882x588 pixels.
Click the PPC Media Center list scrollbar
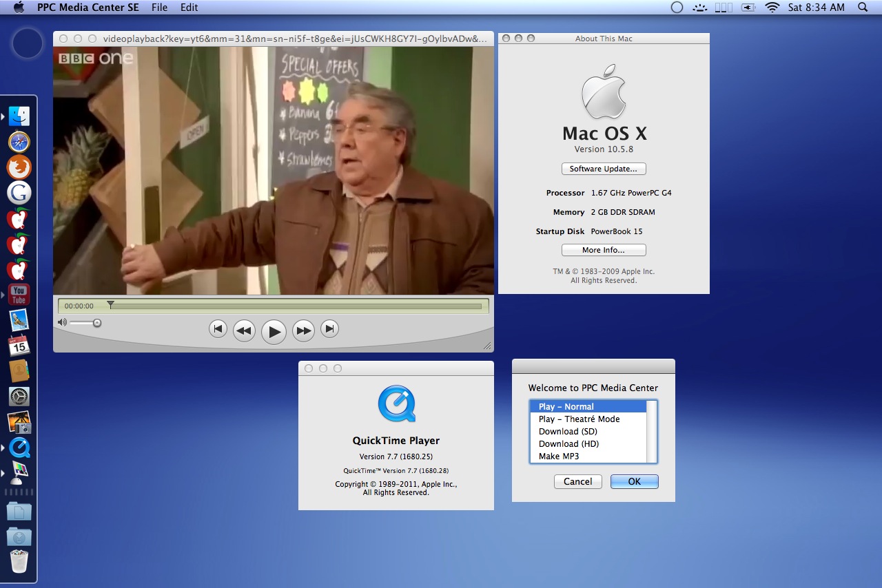pyautogui.click(x=652, y=432)
